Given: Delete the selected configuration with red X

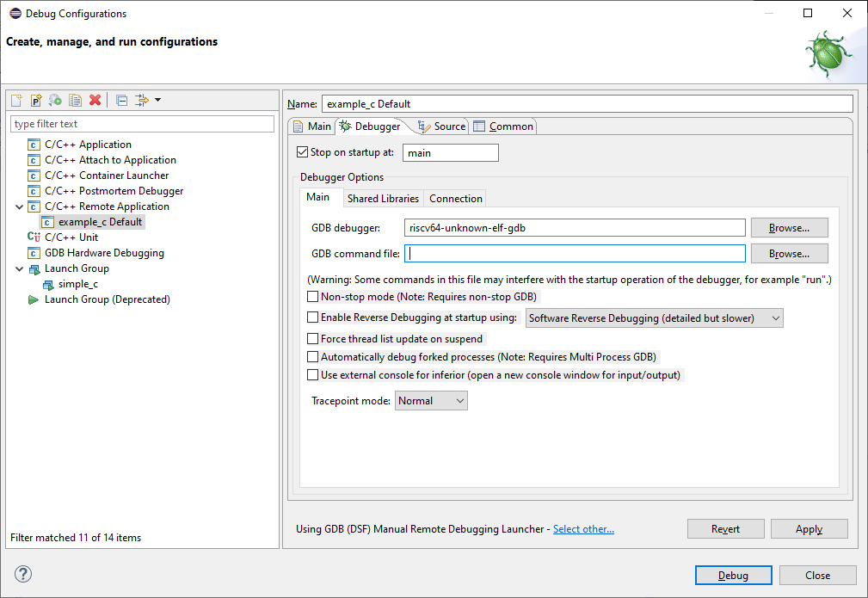Looking at the screenshot, I should (x=95, y=101).
